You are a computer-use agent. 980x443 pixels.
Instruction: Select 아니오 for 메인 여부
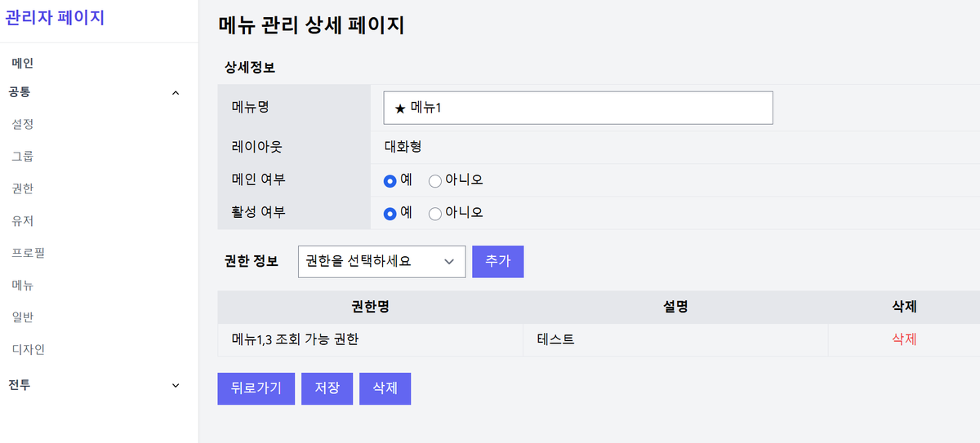(435, 180)
